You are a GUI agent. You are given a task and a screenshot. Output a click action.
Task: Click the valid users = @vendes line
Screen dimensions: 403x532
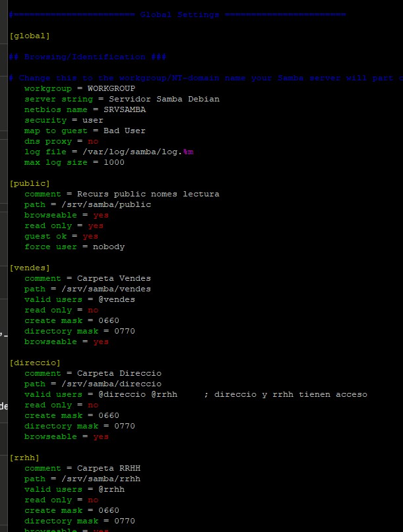(79, 299)
